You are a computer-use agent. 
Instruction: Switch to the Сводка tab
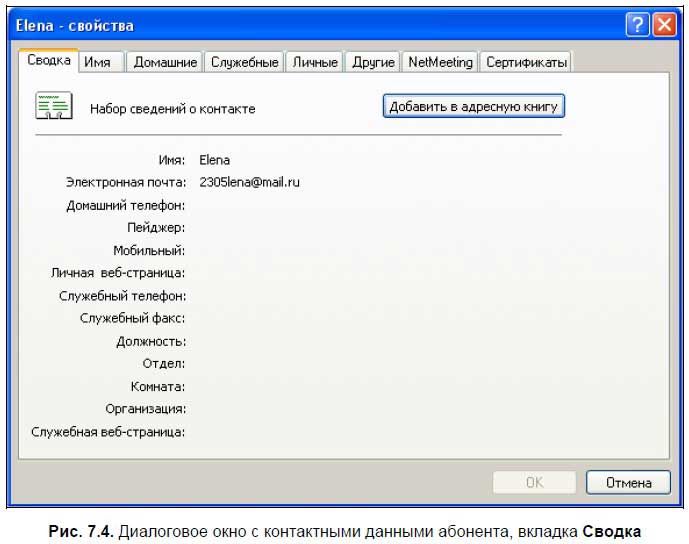click(48, 61)
